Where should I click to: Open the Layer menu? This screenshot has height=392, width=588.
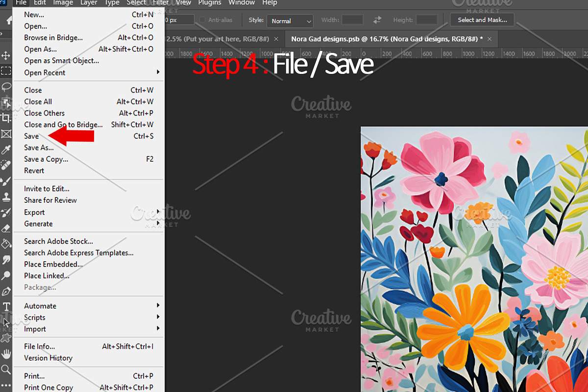coord(89,2)
